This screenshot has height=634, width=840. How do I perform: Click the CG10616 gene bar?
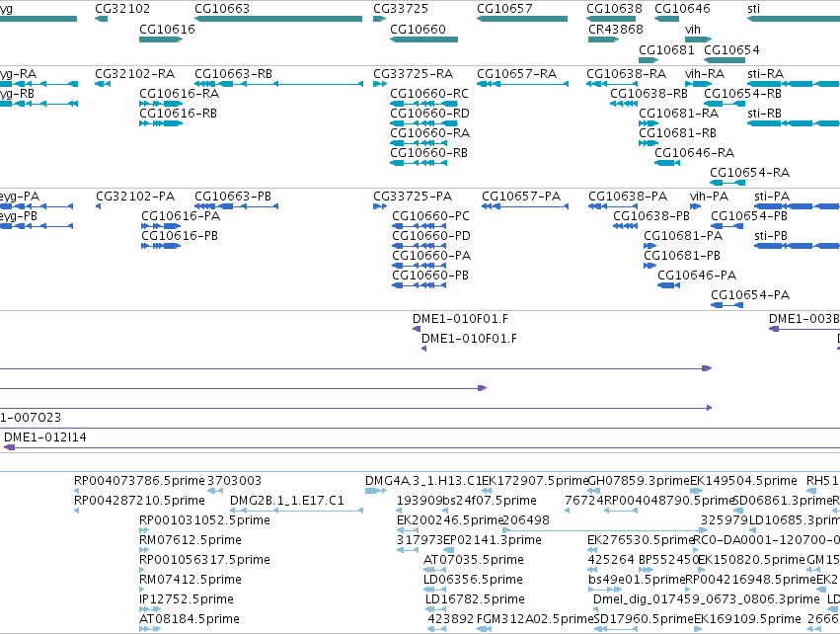pyautogui.click(x=161, y=40)
